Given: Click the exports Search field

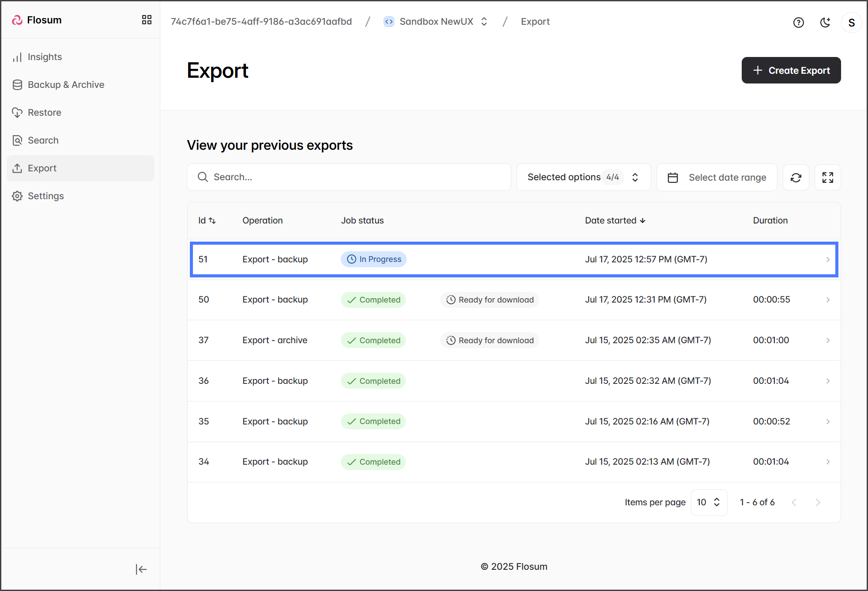Looking at the screenshot, I should 349,178.
